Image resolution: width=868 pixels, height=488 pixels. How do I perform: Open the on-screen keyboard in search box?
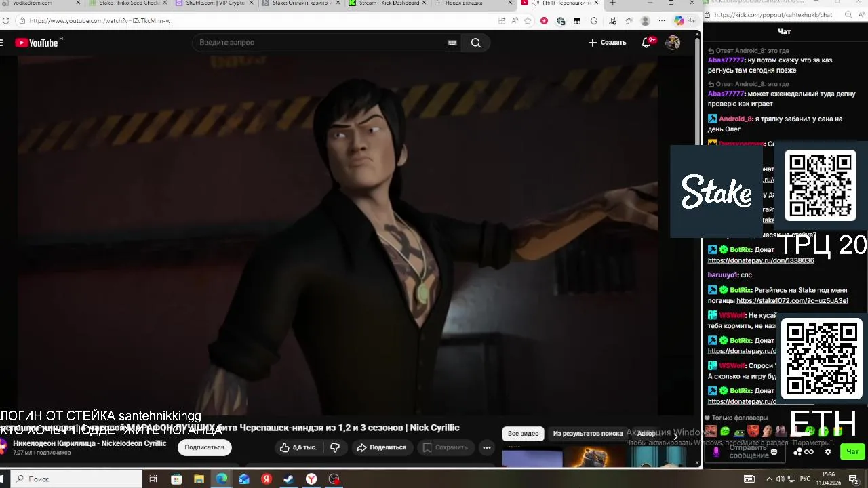click(x=452, y=43)
